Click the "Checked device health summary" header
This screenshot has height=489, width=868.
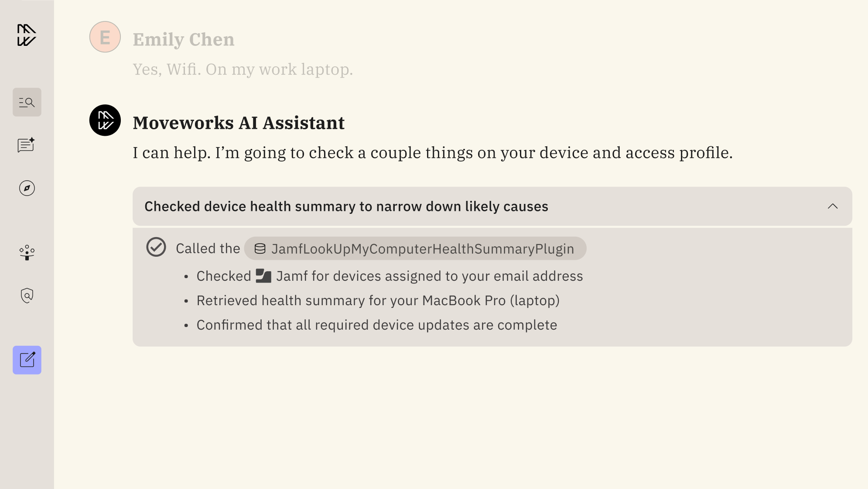point(346,207)
